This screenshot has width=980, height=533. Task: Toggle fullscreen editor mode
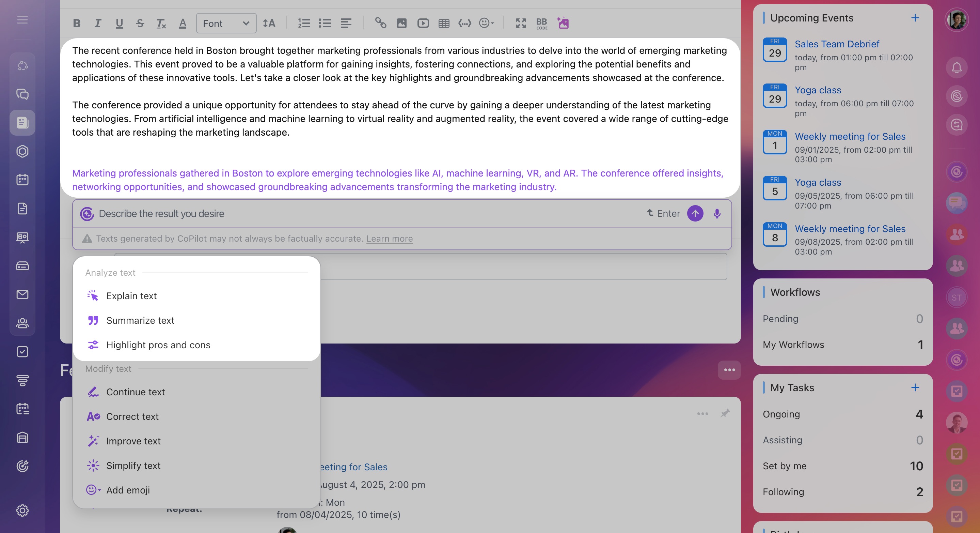pos(520,23)
